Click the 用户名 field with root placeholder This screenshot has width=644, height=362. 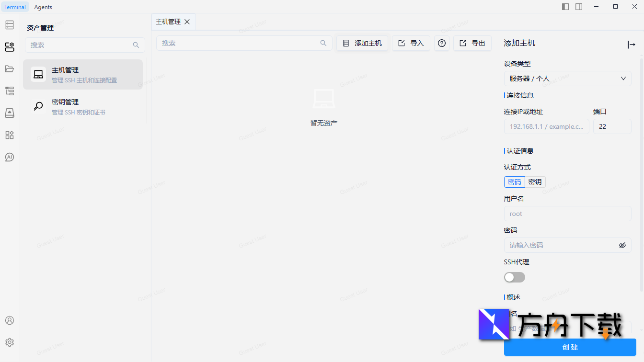568,214
